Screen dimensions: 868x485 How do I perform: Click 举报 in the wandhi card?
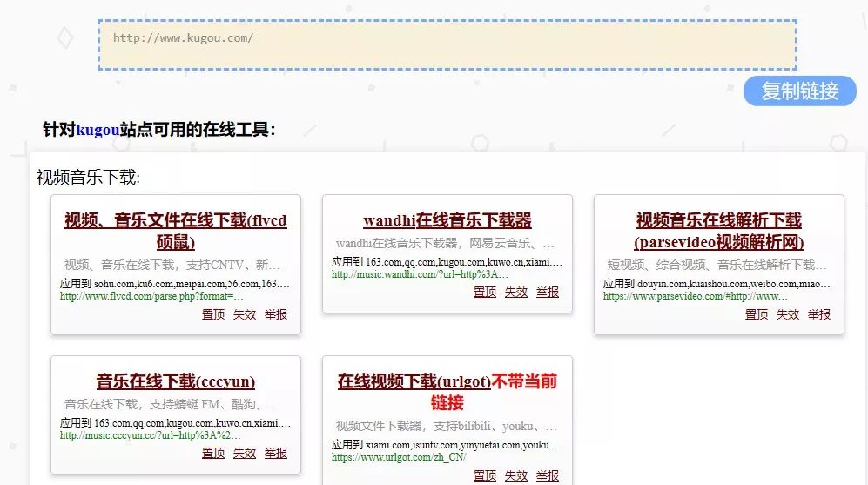[548, 292]
